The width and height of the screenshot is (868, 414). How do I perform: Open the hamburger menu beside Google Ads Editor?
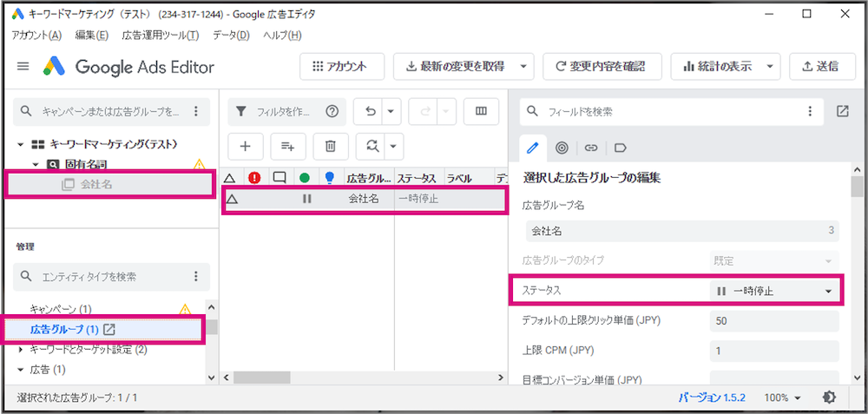tap(23, 67)
